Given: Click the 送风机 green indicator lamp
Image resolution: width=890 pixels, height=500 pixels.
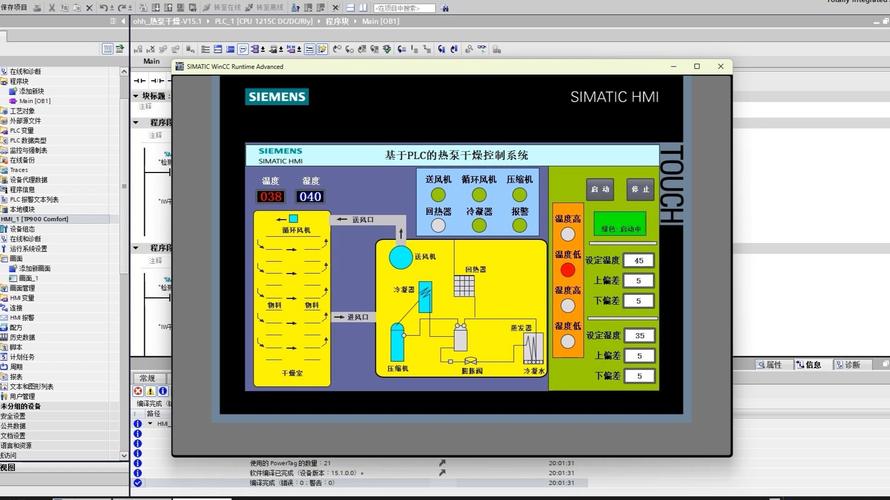Looking at the screenshot, I should point(438,195).
